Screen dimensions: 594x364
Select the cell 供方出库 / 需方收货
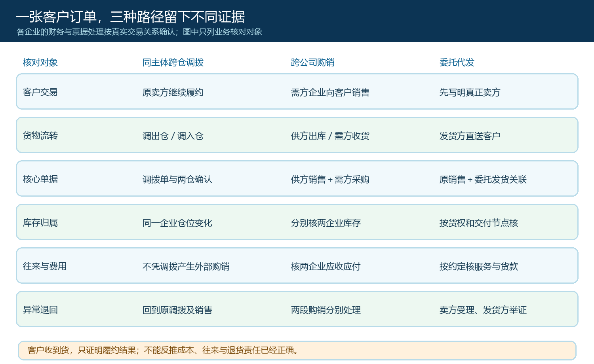pos(330,136)
